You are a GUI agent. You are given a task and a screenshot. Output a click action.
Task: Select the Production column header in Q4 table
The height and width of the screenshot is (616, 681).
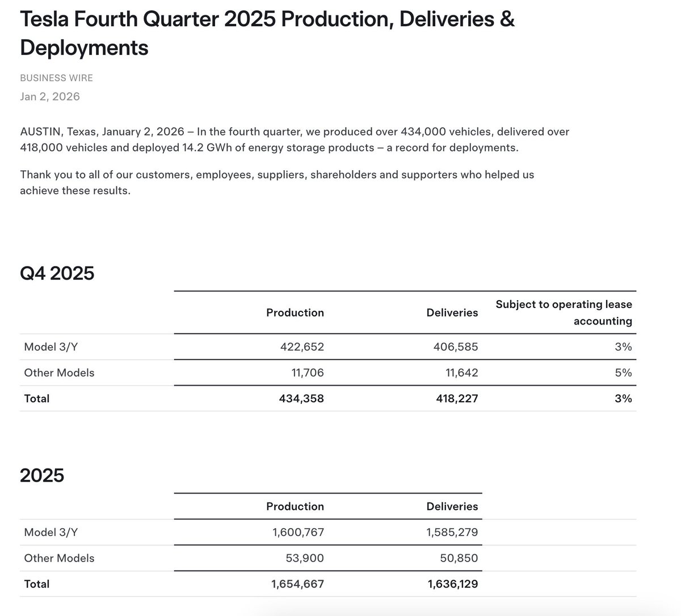tap(295, 313)
